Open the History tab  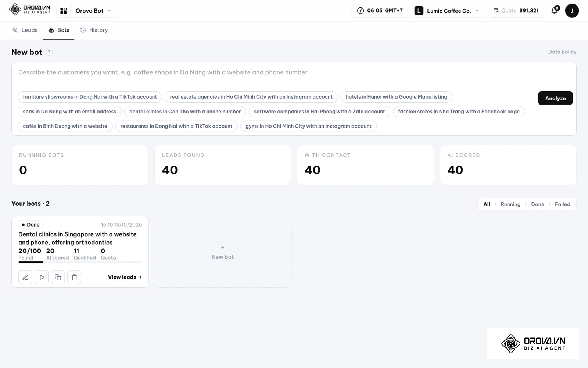tap(94, 30)
